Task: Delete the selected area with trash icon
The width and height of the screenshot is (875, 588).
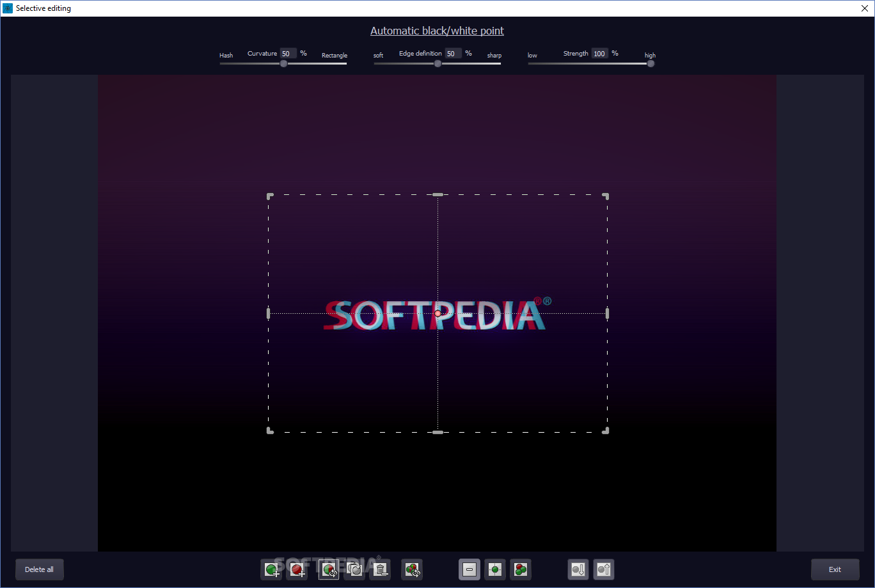Action: click(380, 569)
